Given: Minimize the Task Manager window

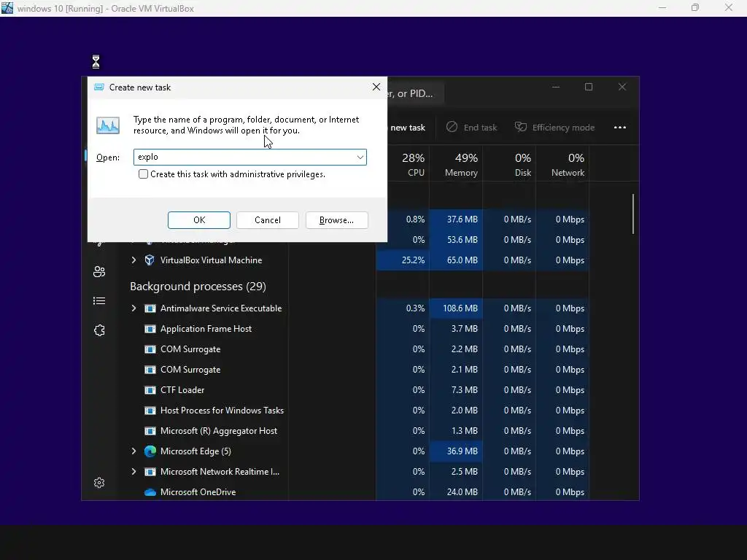Looking at the screenshot, I should tap(555, 87).
